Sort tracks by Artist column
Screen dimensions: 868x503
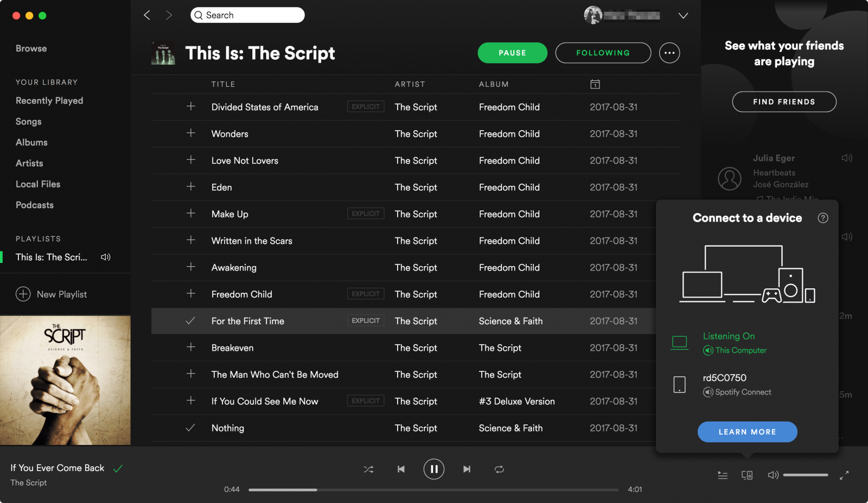click(410, 84)
